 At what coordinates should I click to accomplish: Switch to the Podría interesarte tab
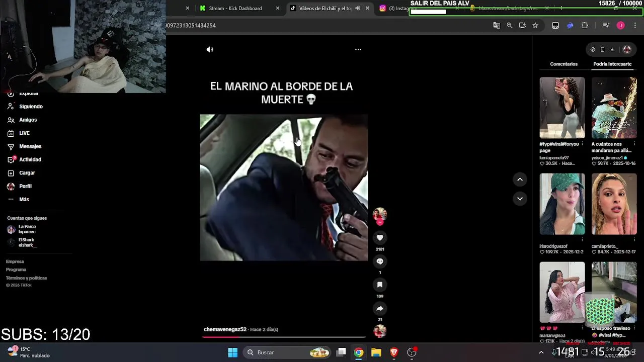point(612,64)
